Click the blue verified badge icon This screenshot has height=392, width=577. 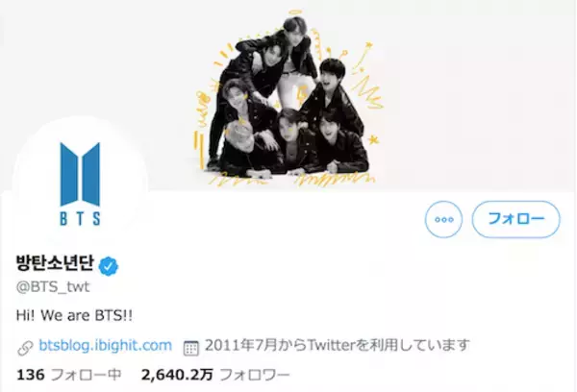(108, 266)
